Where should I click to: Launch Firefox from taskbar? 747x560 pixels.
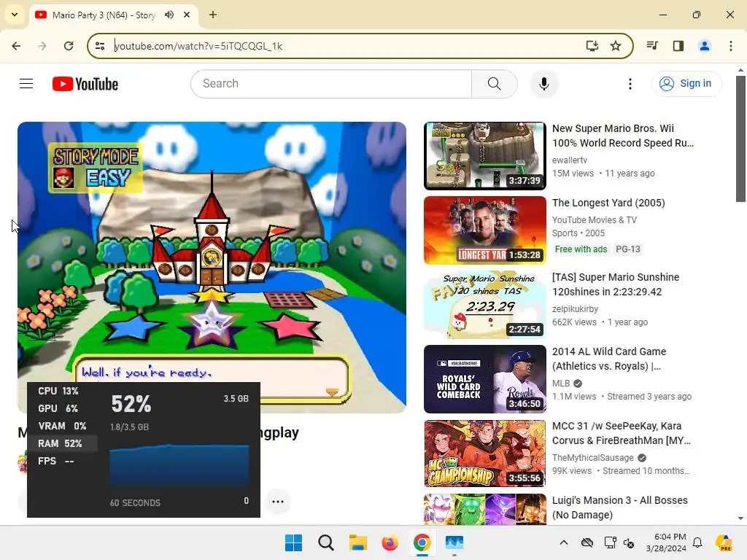tap(390, 542)
